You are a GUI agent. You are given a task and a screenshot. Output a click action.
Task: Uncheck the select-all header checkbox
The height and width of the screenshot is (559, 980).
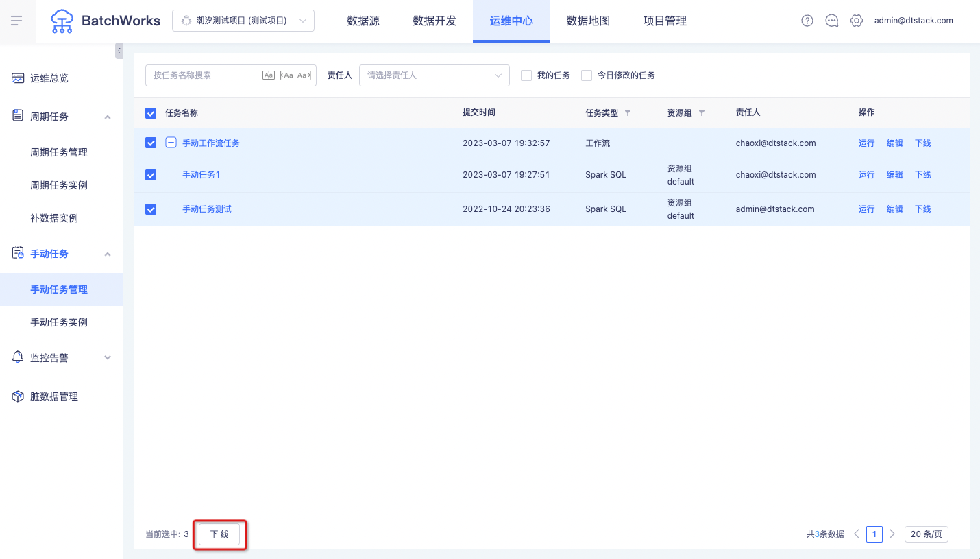[151, 113]
